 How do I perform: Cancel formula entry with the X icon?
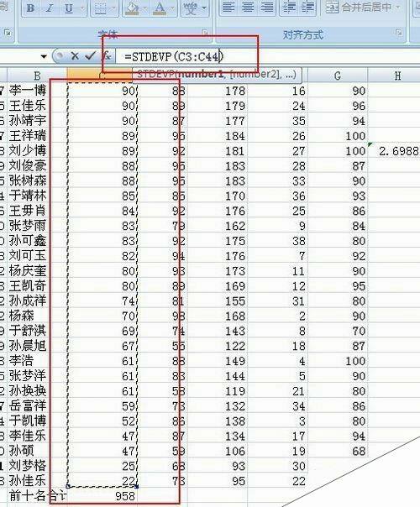tap(75, 56)
